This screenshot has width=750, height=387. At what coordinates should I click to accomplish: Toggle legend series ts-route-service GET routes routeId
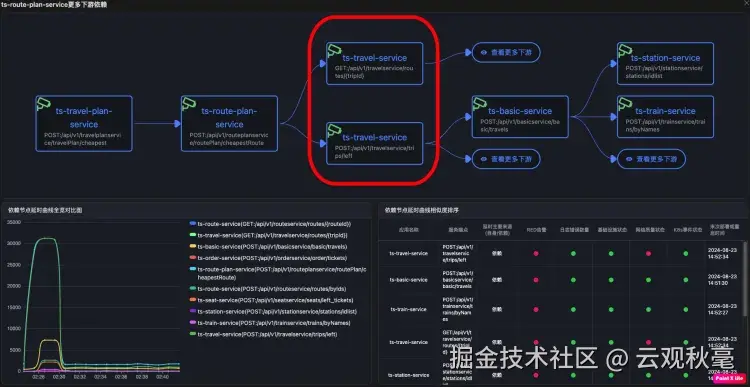pos(271,224)
